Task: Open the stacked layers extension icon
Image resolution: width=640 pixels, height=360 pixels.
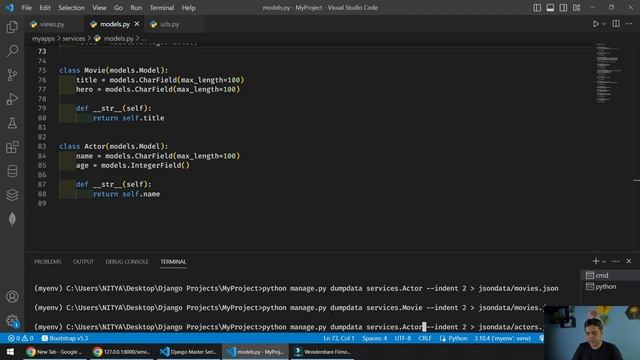Action: pos(12,195)
